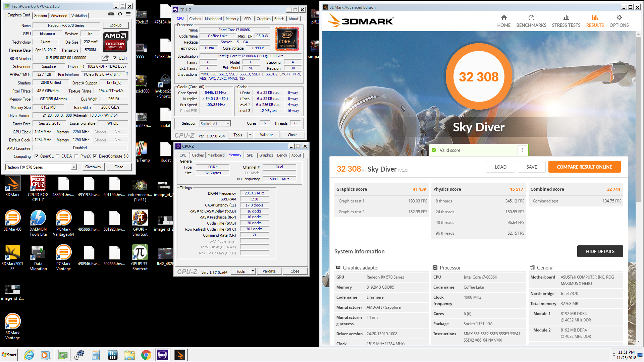644x362 pixels.
Task: Toggle the CUDA checkbox
Action: point(58,156)
